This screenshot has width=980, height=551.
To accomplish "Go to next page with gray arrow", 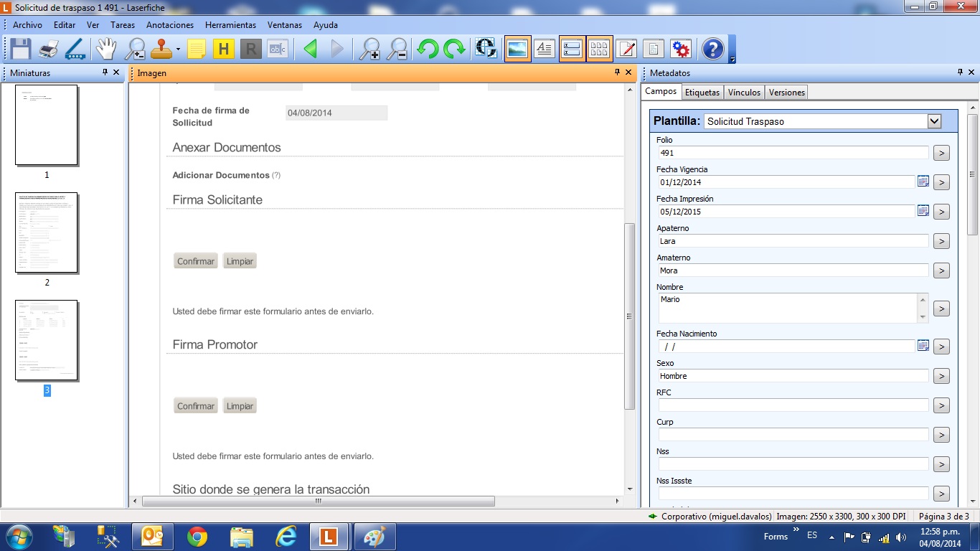I will pyautogui.click(x=336, y=49).
